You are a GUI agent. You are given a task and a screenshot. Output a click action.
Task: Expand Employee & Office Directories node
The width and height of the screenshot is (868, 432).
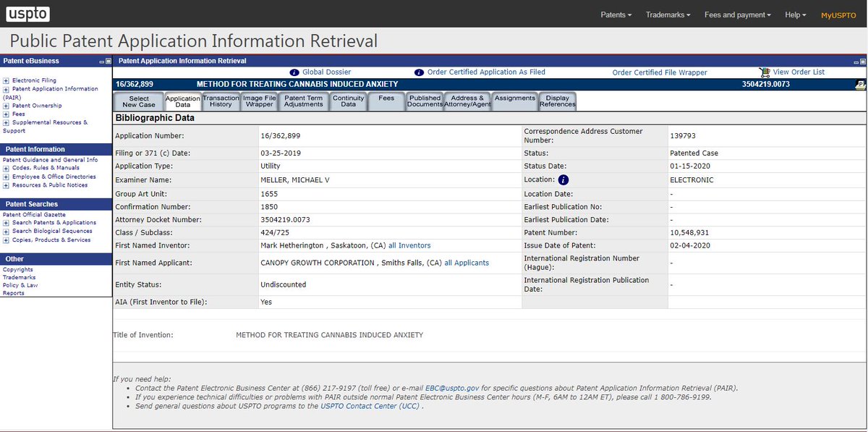[6, 177]
